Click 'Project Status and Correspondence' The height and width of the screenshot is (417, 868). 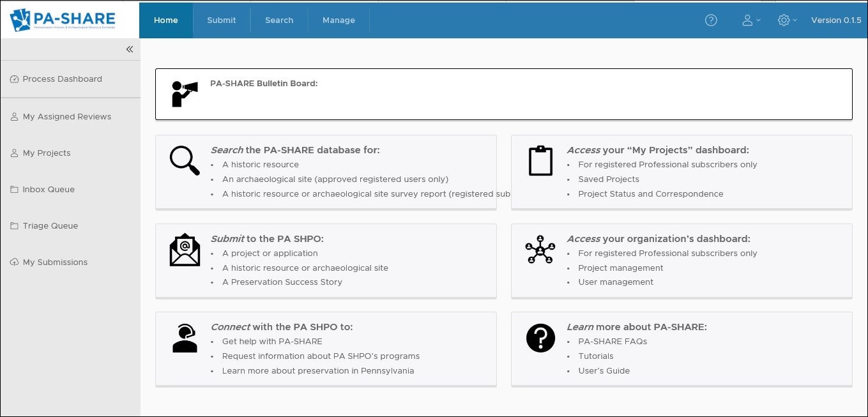(651, 194)
